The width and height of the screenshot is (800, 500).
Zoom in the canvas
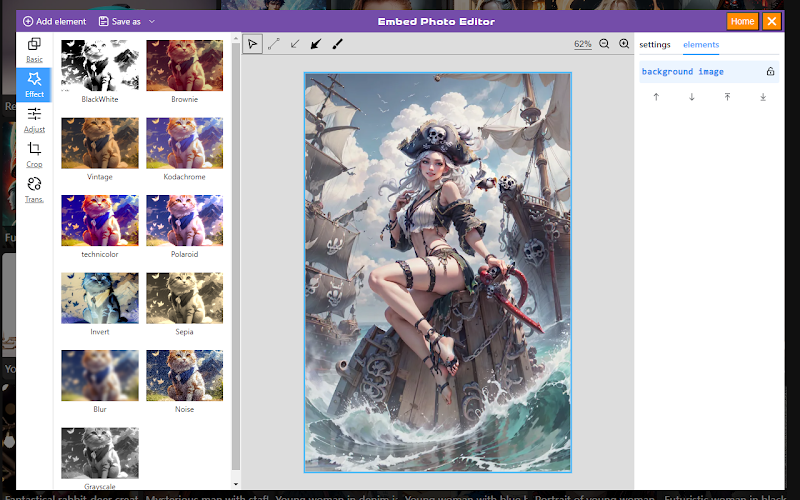pyautogui.click(x=623, y=44)
